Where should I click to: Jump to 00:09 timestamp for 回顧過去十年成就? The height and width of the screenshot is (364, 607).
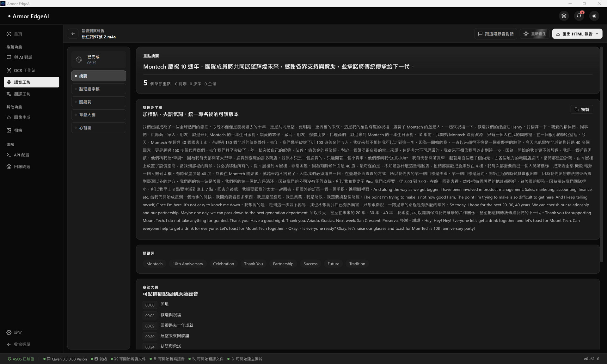click(x=150, y=326)
